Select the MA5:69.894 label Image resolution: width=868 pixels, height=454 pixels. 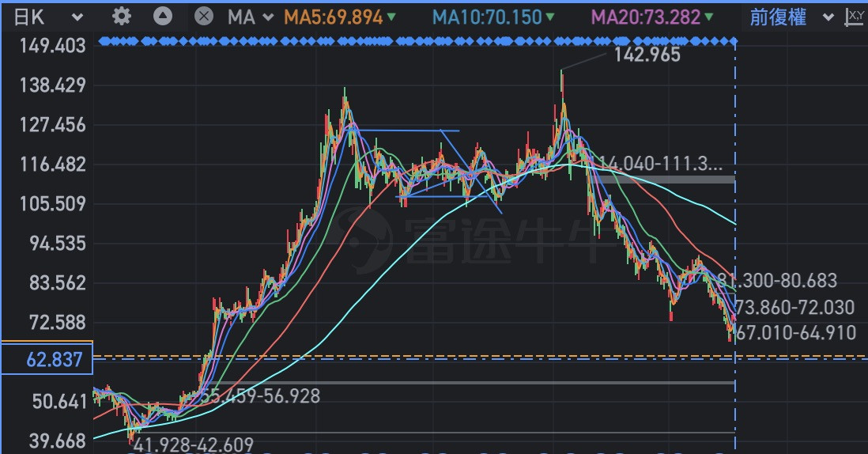[334, 17]
